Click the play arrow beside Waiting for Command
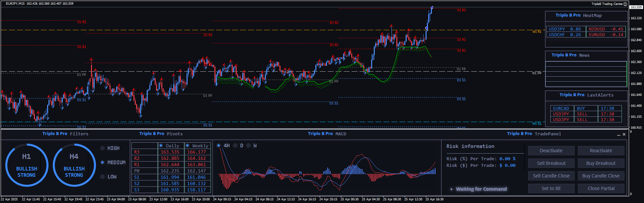This screenshot has width=644, height=203. click(x=451, y=189)
